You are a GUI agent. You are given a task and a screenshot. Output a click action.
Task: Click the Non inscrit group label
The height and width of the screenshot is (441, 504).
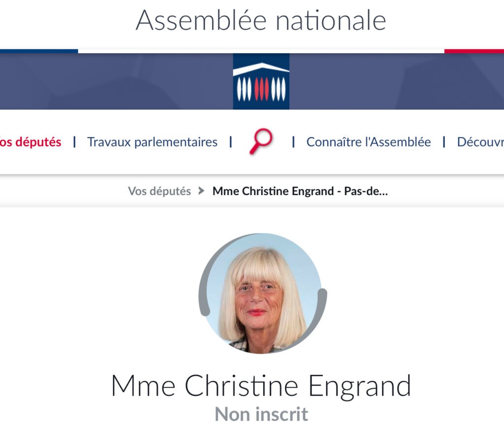pyautogui.click(x=261, y=414)
